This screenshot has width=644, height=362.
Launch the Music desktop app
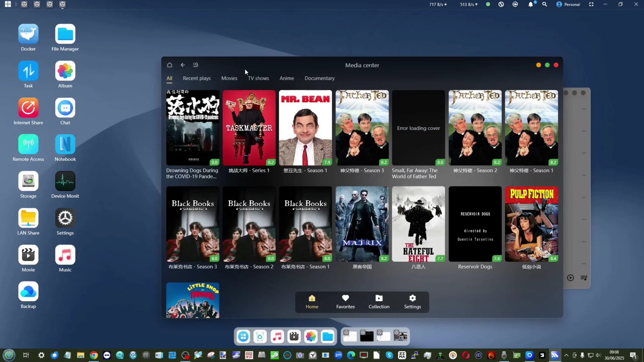[x=65, y=255]
